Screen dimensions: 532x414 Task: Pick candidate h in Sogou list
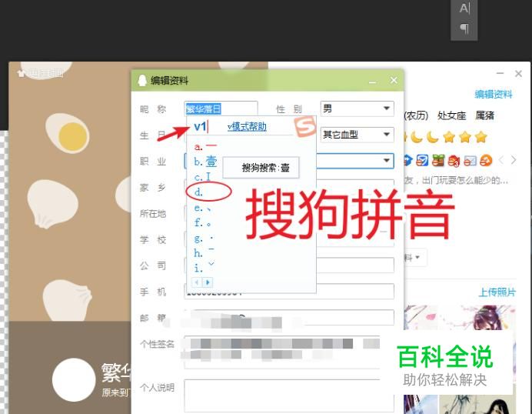204,252
